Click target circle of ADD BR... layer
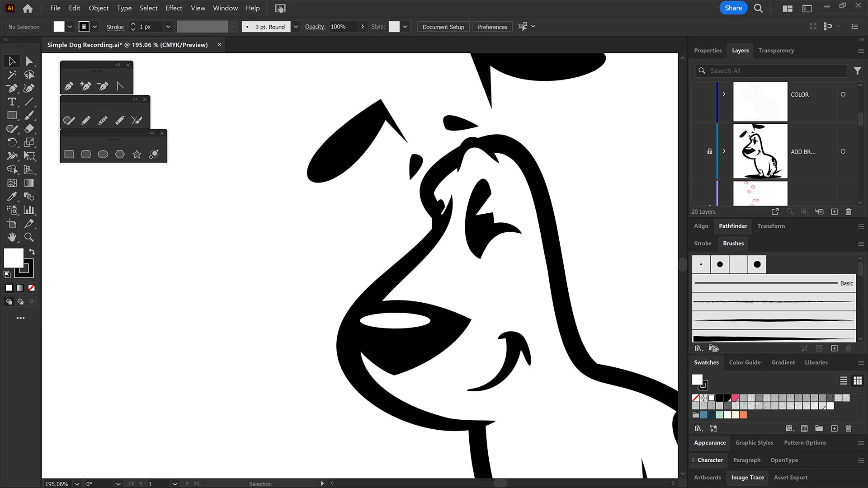The height and width of the screenshot is (488, 868). (x=843, y=151)
